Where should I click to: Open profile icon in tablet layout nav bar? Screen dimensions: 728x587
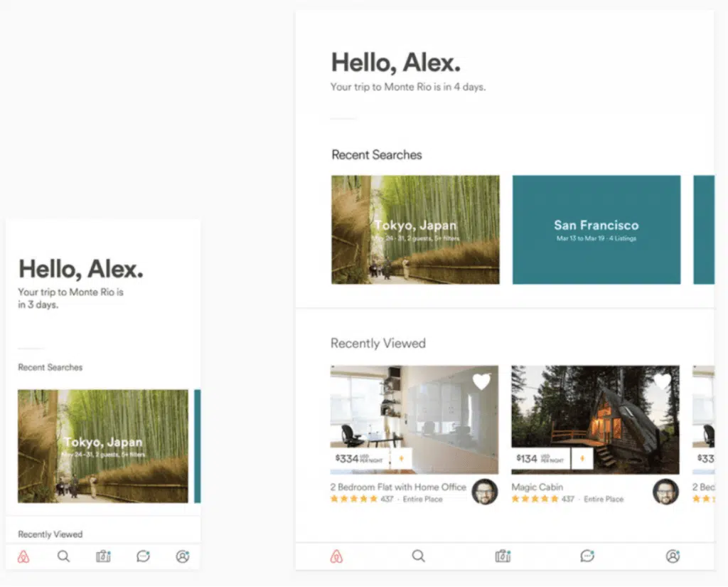point(673,556)
